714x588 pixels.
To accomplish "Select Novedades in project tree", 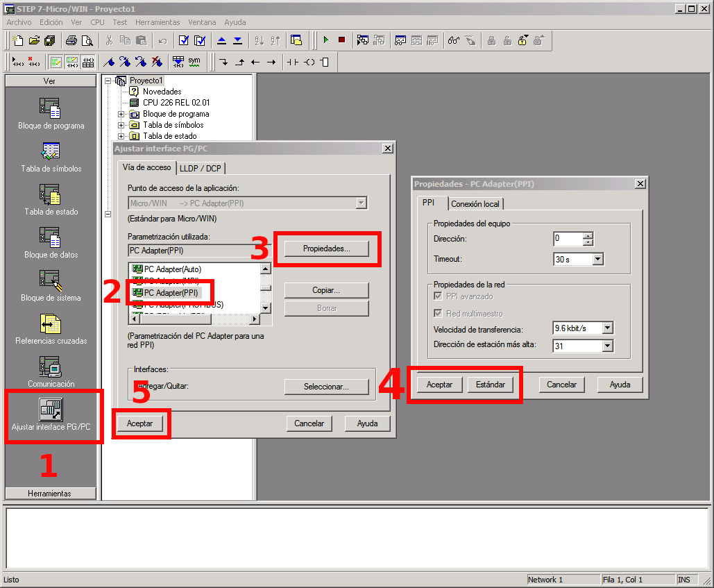I will (x=162, y=92).
